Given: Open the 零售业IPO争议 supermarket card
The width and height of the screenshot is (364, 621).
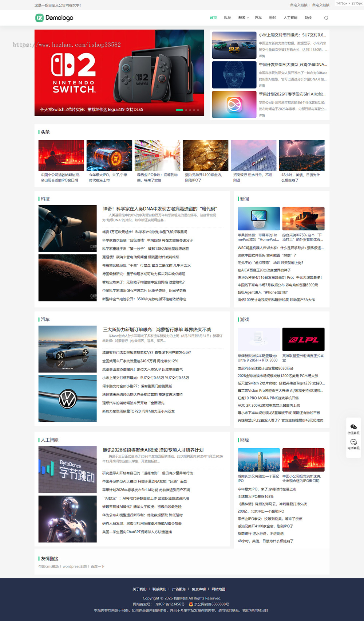Looking at the screenshot, I should point(157,161).
